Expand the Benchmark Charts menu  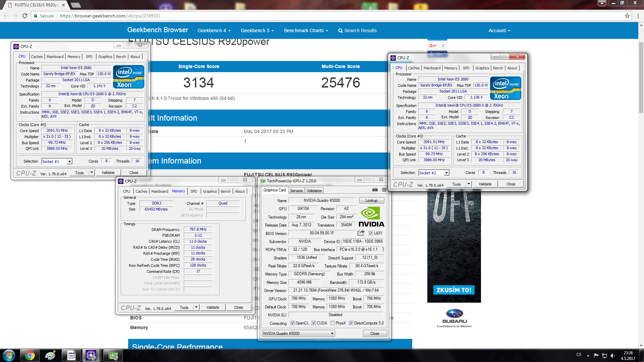[x=306, y=31]
